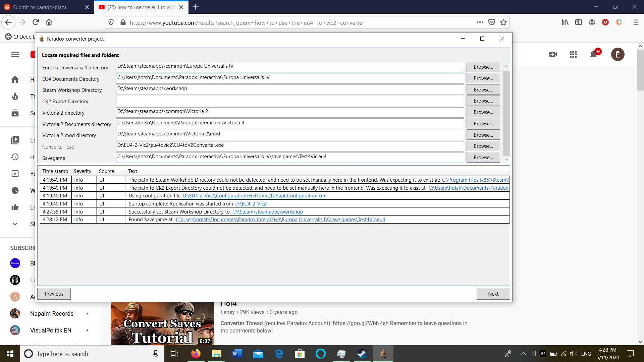Open the D:\Steam\steamapps\workshop log link
The width and height of the screenshot is (644, 362).
coord(268,212)
